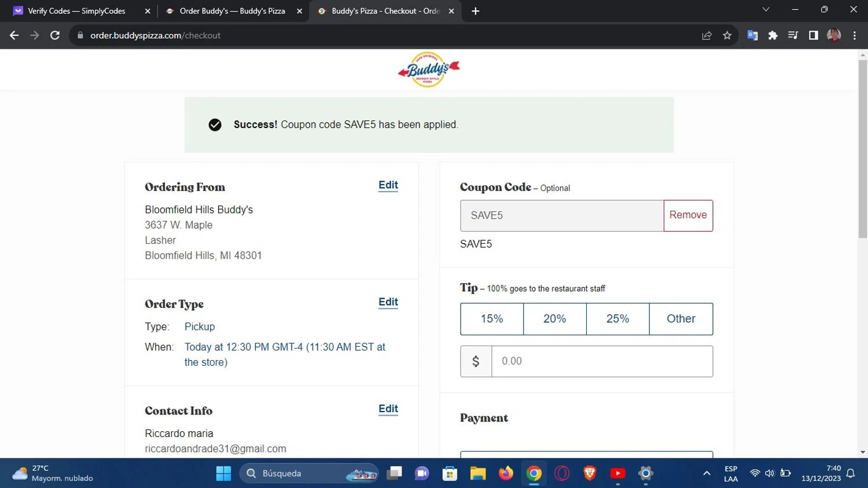
Task: View site info via padlock icon
Action: pos(80,35)
